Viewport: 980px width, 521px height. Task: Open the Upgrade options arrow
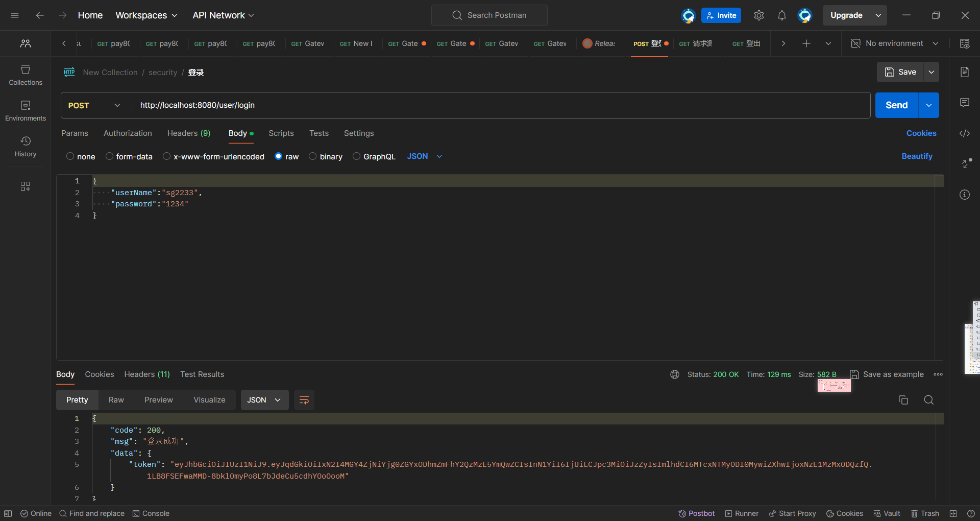click(878, 15)
